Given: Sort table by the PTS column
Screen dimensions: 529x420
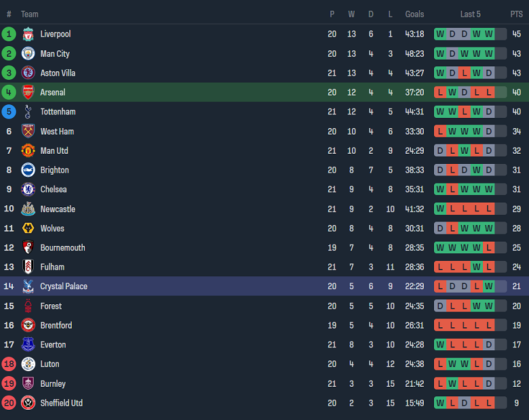Looking at the screenshot, I should [x=516, y=14].
